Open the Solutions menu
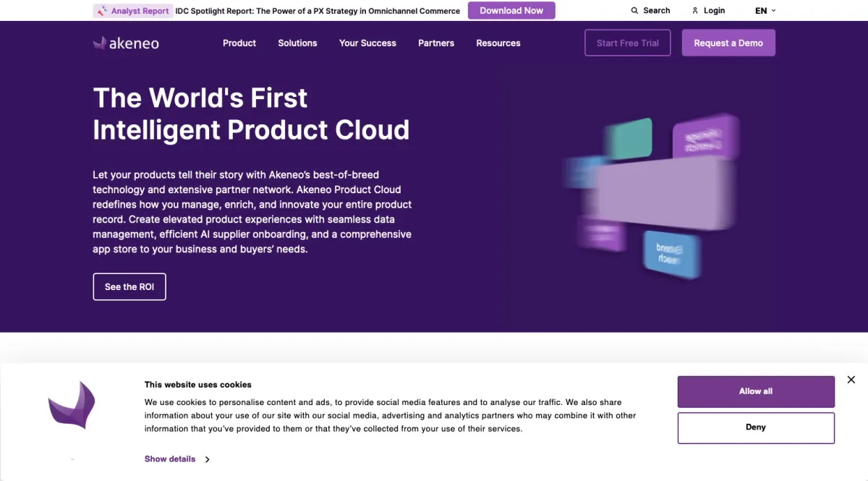The height and width of the screenshot is (481, 868). pyautogui.click(x=297, y=43)
